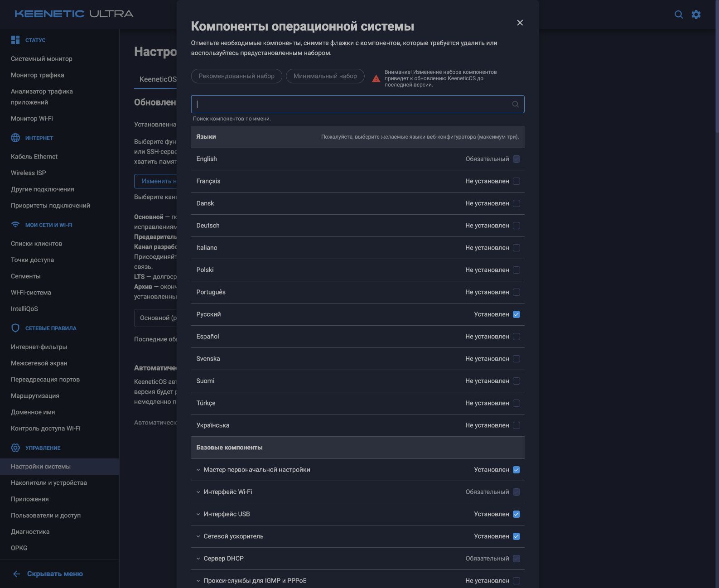Open Приложения sidebar item
Screen dimensions: 719x588
click(30, 499)
